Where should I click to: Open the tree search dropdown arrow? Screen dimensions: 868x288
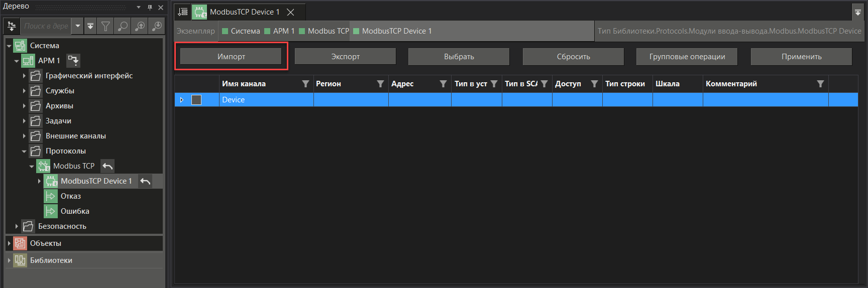point(77,26)
